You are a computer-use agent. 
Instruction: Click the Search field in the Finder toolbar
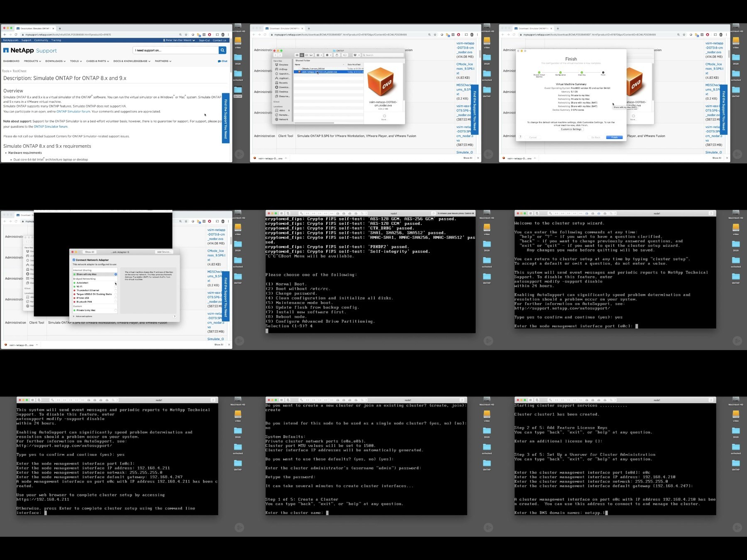click(382, 55)
